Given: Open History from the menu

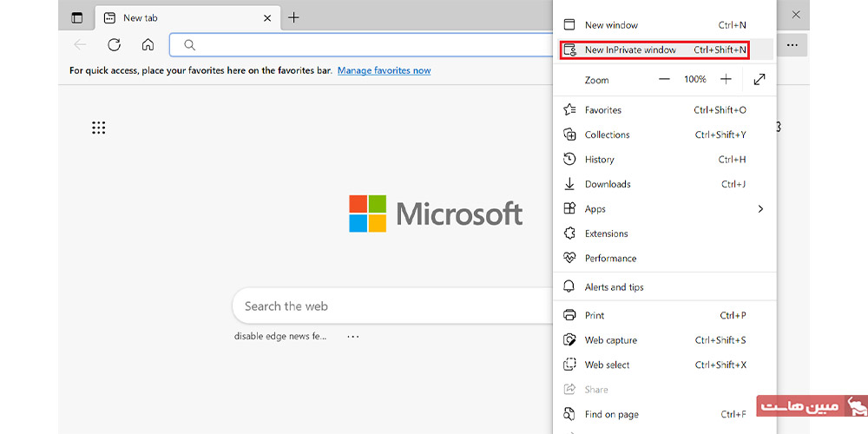Looking at the screenshot, I should (665, 160).
